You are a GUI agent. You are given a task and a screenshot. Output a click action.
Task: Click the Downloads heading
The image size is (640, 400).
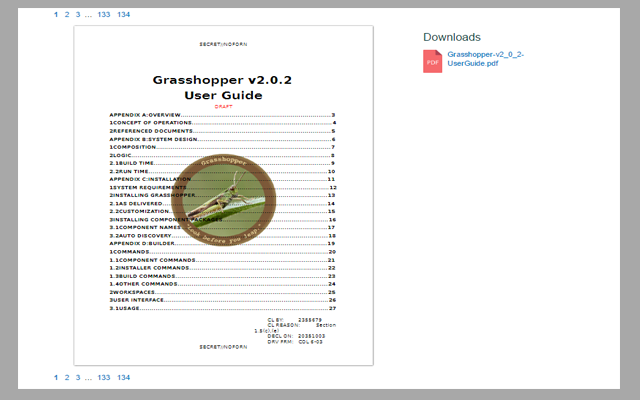click(x=452, y=37)
